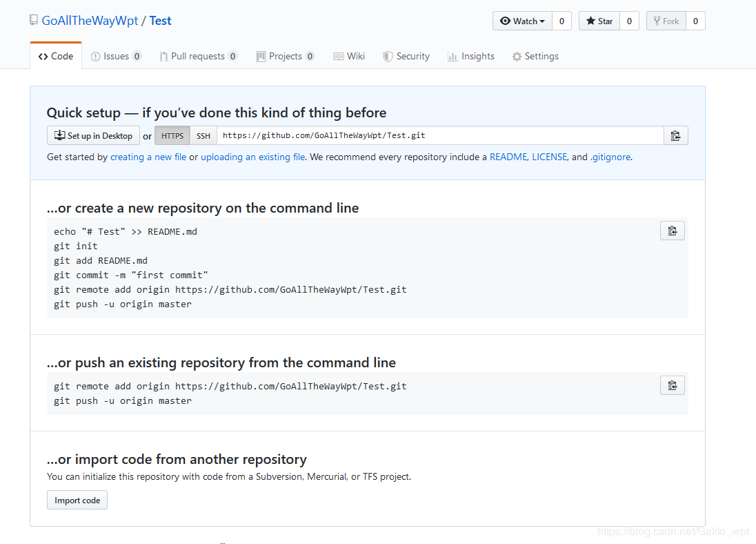Copy the repository URL with clipboard icon
Screen dimensions: 756x544
(x=675, y=135)
